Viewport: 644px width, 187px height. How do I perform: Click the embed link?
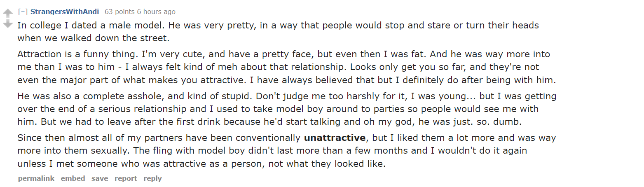click(x=73, y=178)
